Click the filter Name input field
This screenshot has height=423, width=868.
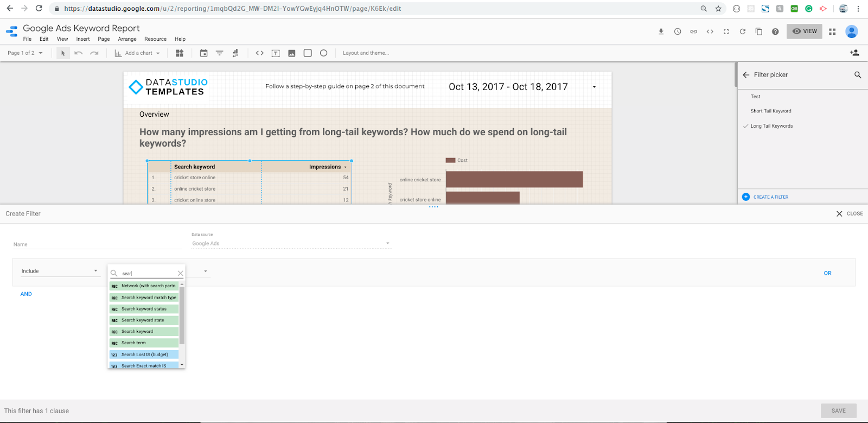tap(97, 244)
